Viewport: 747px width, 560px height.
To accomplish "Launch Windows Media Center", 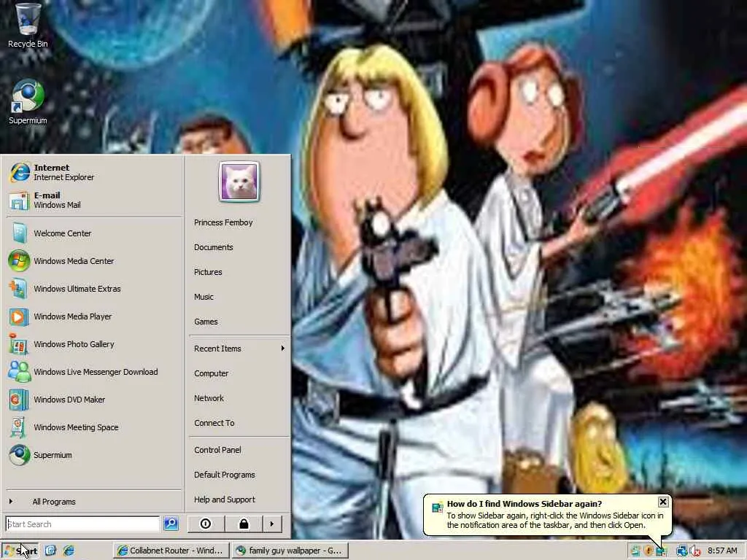I will click(94, 261).
